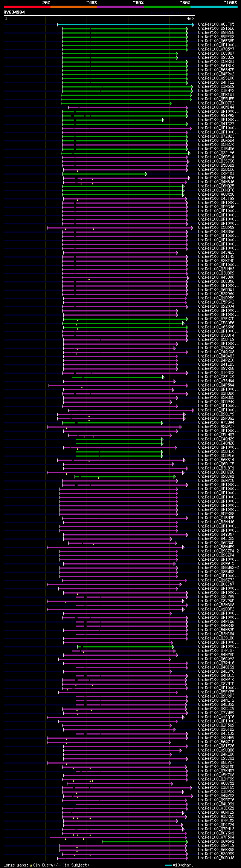Select the UniRef100_B8MWF9 label

coord(216,547)
